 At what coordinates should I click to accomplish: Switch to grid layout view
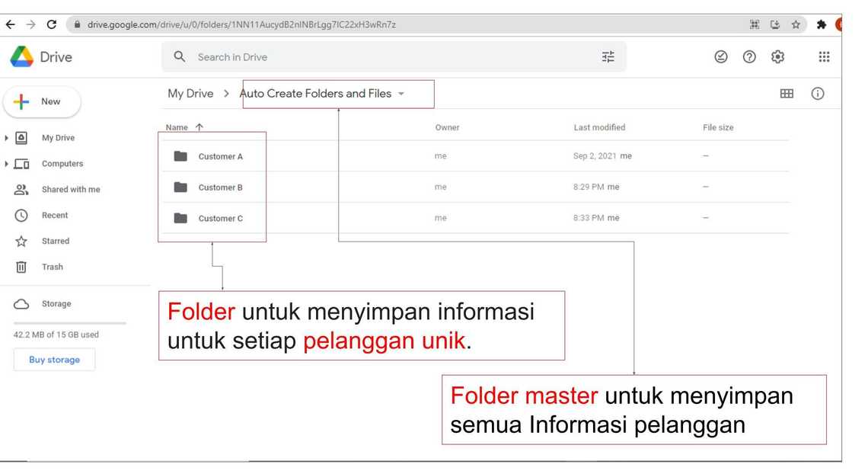click(x=787, y=94)
